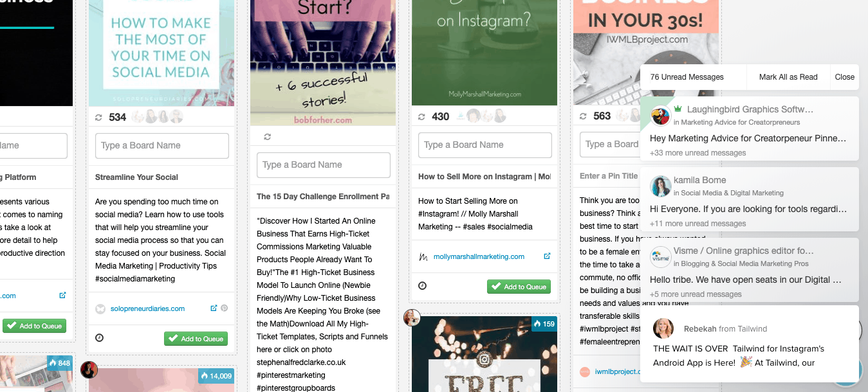Click the flame badge showing 848
868x392 pixels.
(x=60, y=363)
